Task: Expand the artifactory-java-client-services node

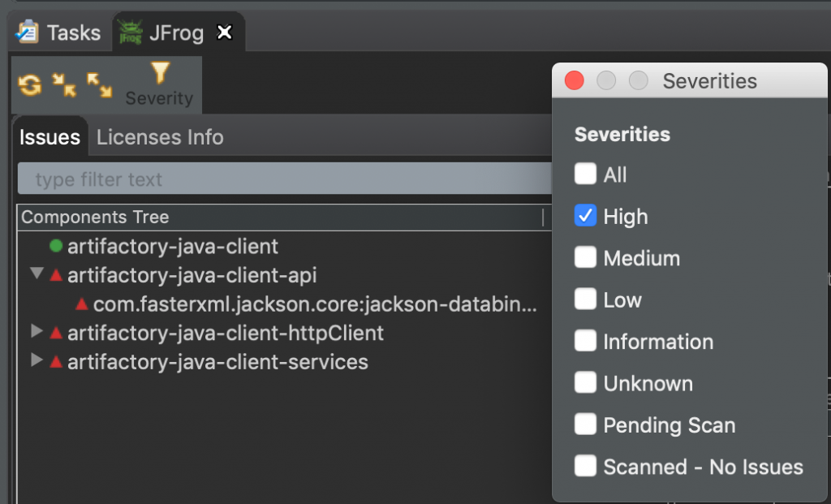Action: pyautogui.click(x=37, y=361)
